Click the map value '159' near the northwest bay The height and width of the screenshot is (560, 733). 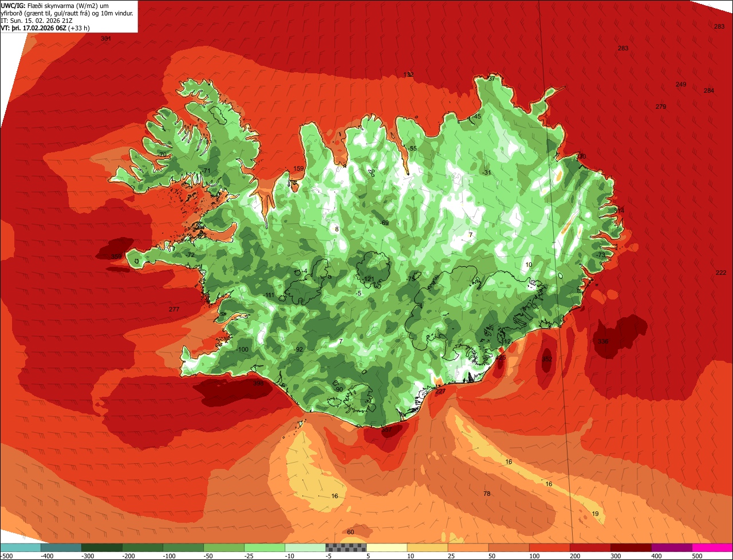299,168
